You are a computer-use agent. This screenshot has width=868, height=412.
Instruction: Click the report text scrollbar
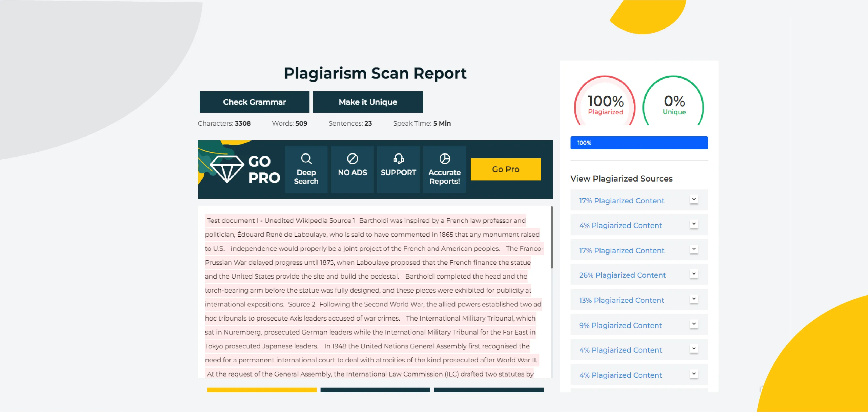point(552,237)
